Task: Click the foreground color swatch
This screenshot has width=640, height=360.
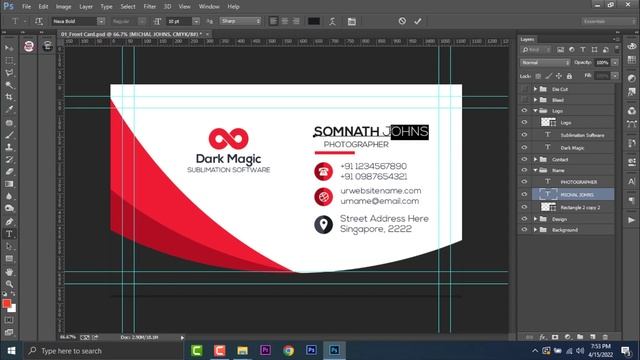Action: click(x=7, y=304)
